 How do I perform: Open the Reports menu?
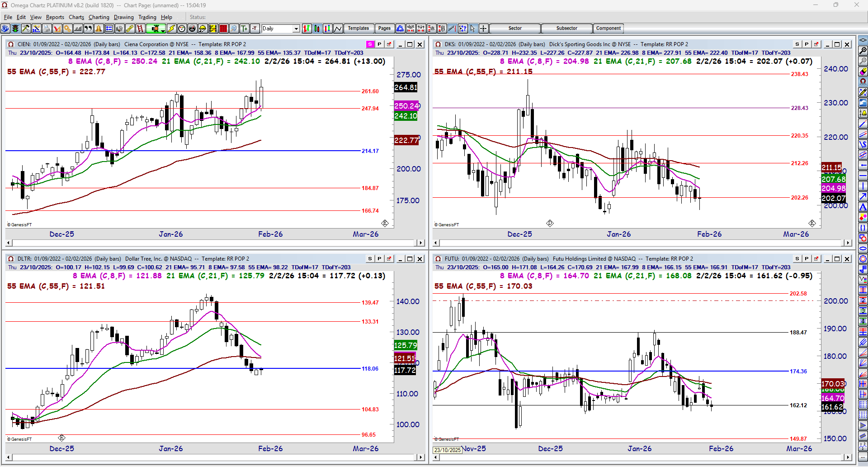pos(55,17)
